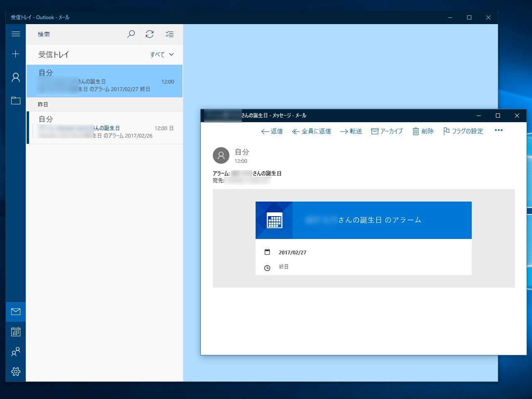Image resolution: width=532 pixels, height=399 pixels.
Task: Reply to the message with 返信
Action: pyautogui.click(x=271, y=131)
